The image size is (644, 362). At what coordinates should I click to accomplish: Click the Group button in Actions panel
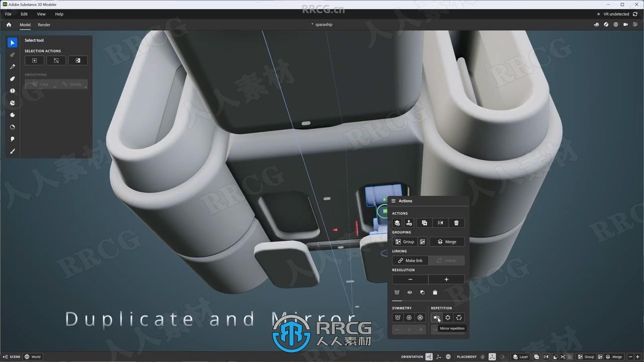[x=405, y=242]
